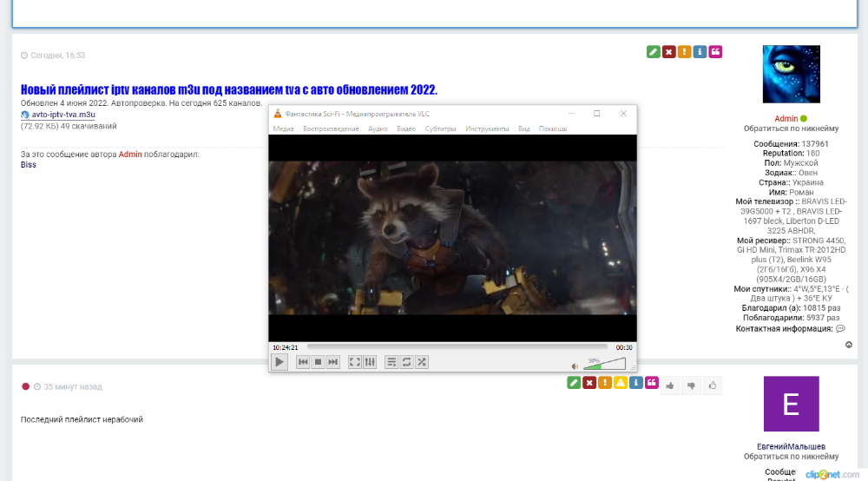The image size is (868, 481).
Task: Adjust the VLC volume slider at 50%
Action: (x=604, y=364)
